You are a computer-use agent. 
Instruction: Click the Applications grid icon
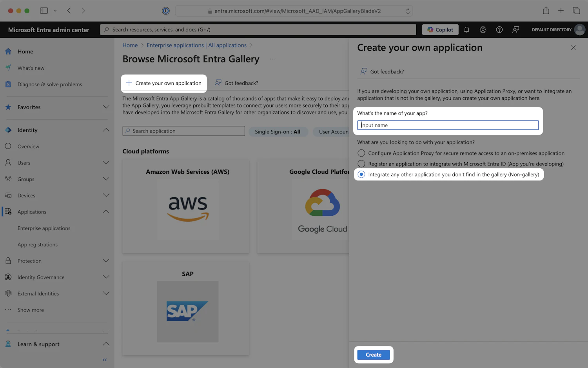click(8, 212)
